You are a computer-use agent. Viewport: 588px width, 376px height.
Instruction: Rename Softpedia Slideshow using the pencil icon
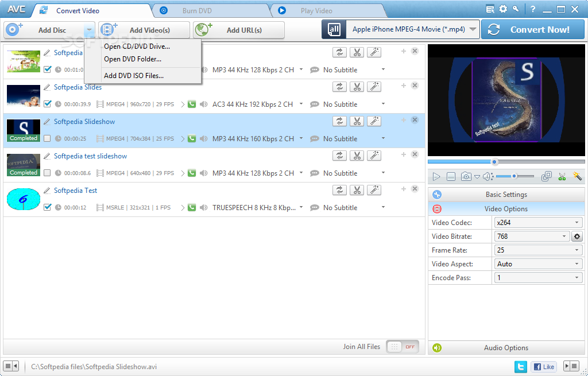47,122
